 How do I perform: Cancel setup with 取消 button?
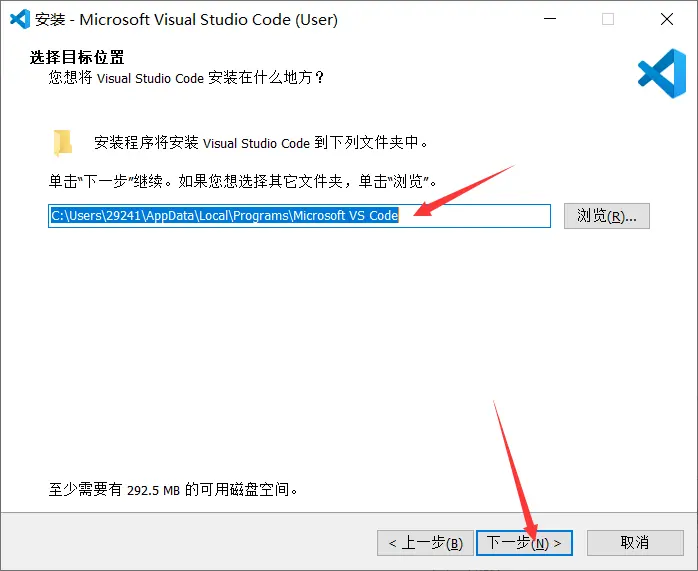(x=635, y=543)
